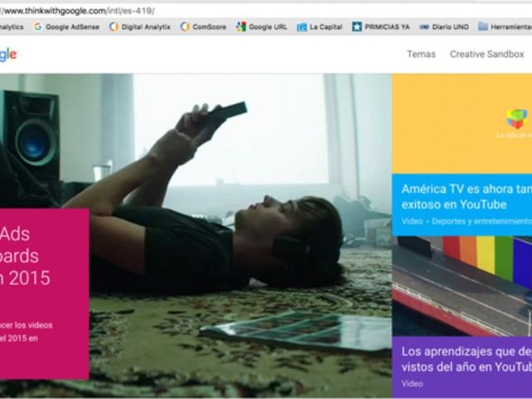
Task: Click the rainbow stripes aerial image
Action: 462,286
